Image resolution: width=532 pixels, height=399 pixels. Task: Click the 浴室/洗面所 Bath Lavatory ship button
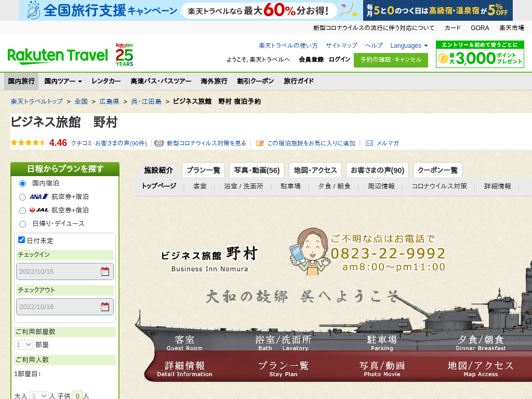tap(283, 343)
